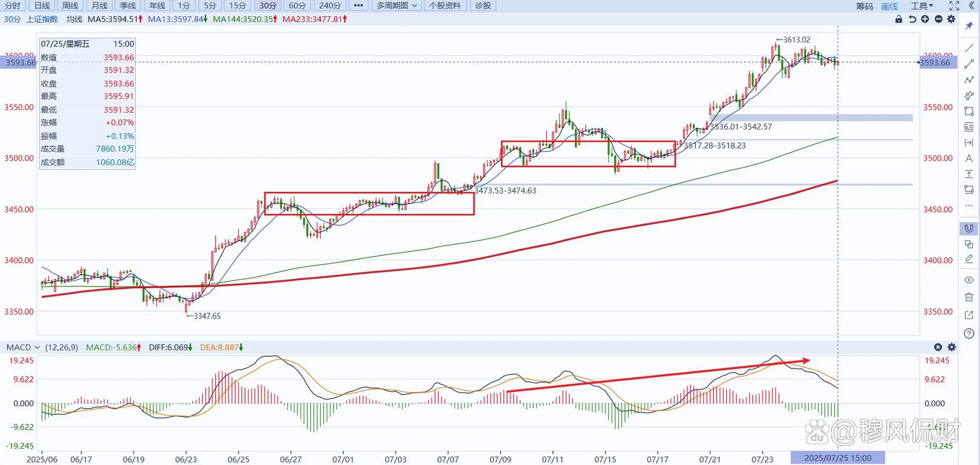Select the price marker arrow tool
The width and height of the screenshot is (980, 465).
(x=969, y=174)
